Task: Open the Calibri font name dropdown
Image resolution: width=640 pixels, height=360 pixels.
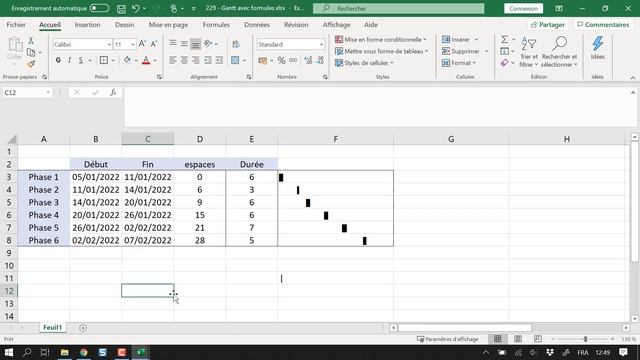Action: (x=109, y=44)
